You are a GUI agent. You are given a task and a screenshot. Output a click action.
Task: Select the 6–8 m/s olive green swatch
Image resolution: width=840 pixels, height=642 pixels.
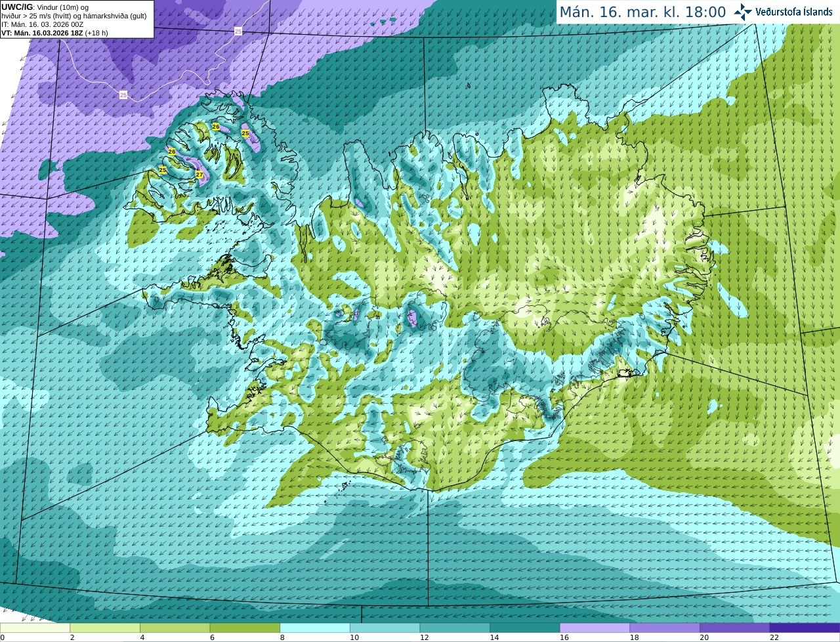(245, 628)
